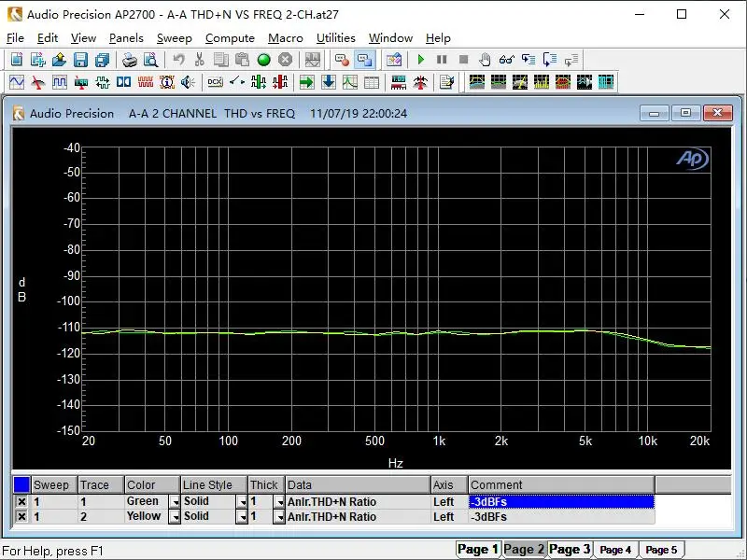Click the pause sweep icon
This screenshot has height=560, width=747.
[x=442, y=60]
